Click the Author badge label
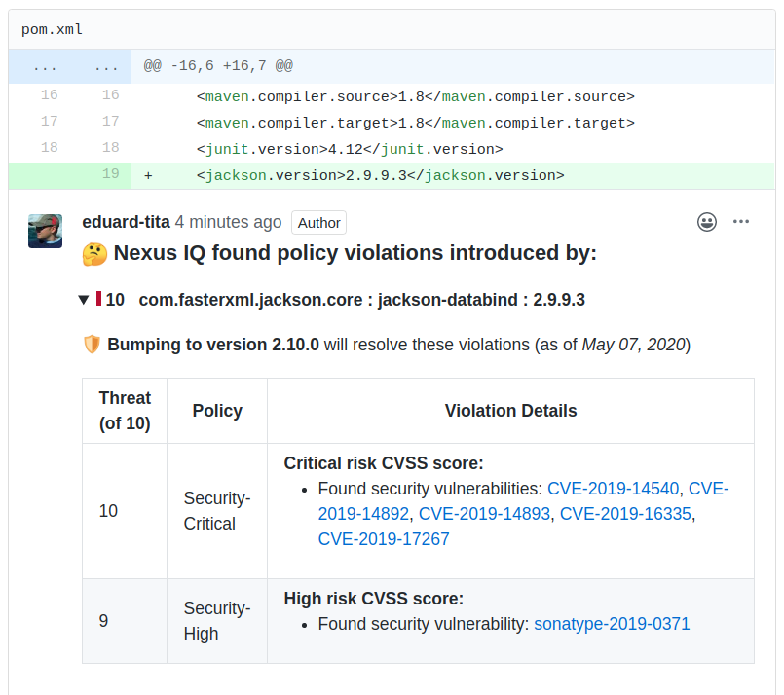Viewport: 784px width, 695px height. coord(318,223)
